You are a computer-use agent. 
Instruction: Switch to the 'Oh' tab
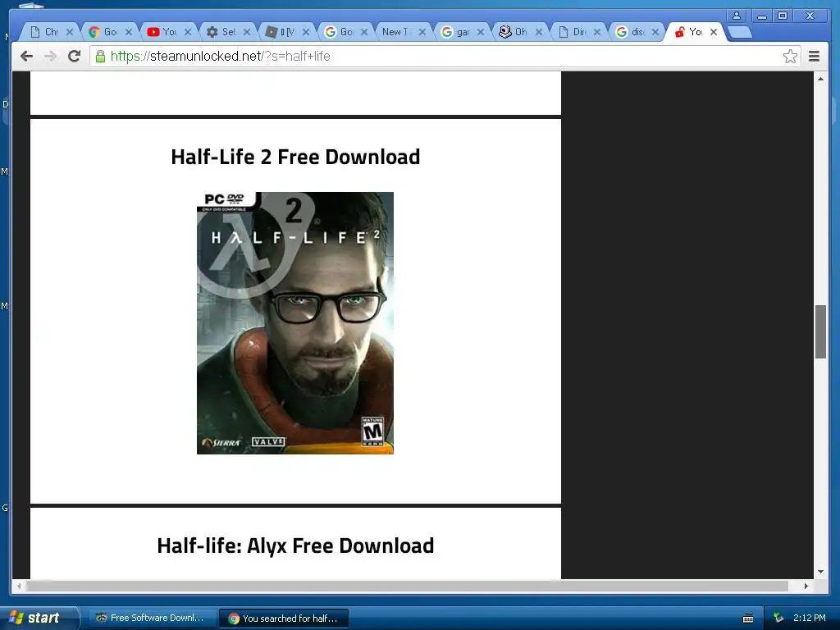tap(518, 32)
